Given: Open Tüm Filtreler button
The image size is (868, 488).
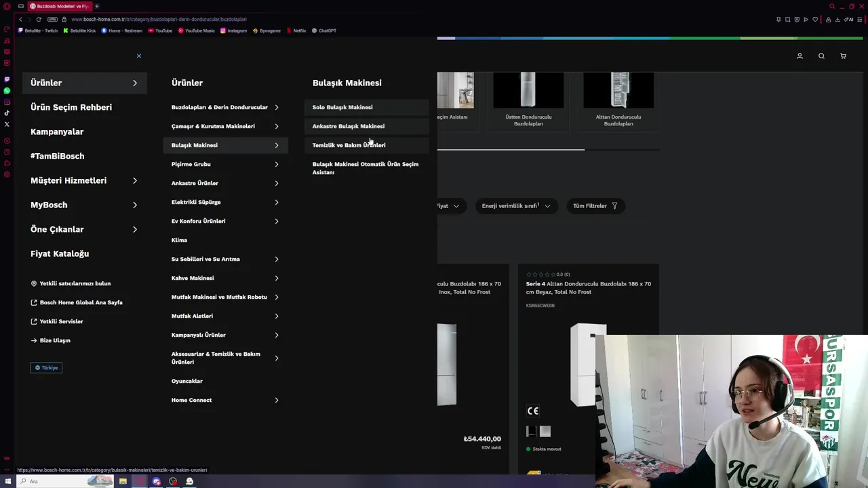Looking at the screenshot, I should [595, 206].
